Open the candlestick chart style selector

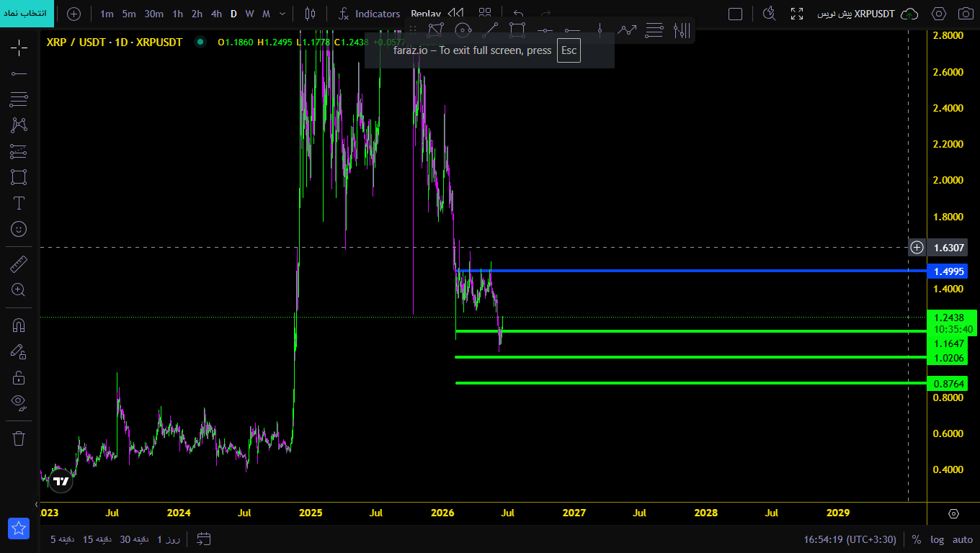tap(310, 14)
